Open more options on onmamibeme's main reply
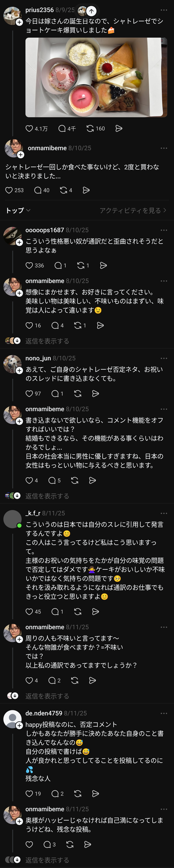174x868 pixels. point(164,148)
